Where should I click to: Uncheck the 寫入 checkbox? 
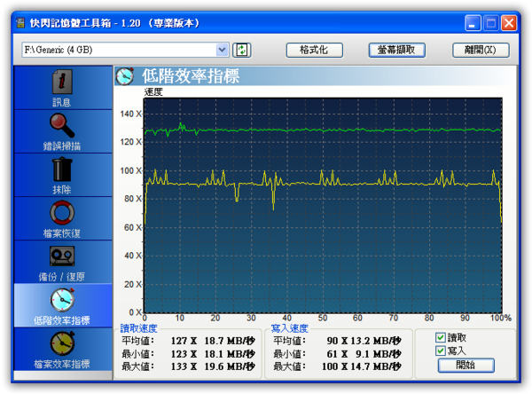[440, 351]
